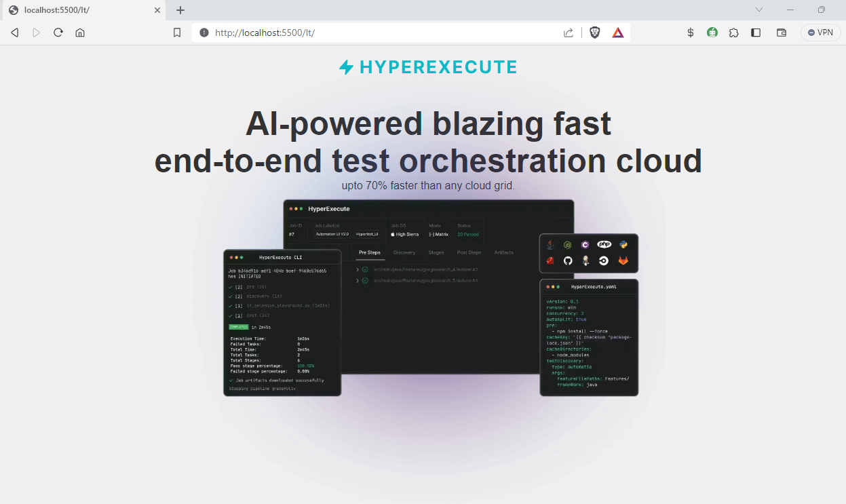Click 'upto 70% faster than any cloud grid.'
846x504 pixels.
pos(428,185)
